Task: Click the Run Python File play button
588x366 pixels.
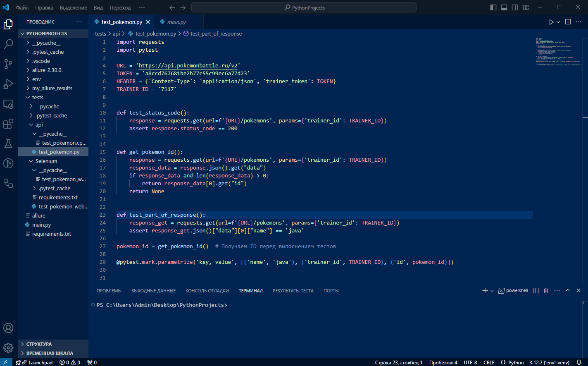Action: (551, 22)
